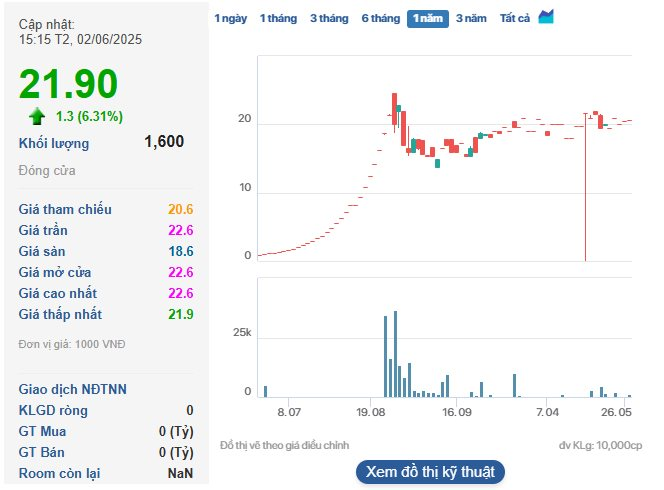Show the Tất cả full history range
The image size is (664, 490).
point(515,19)
